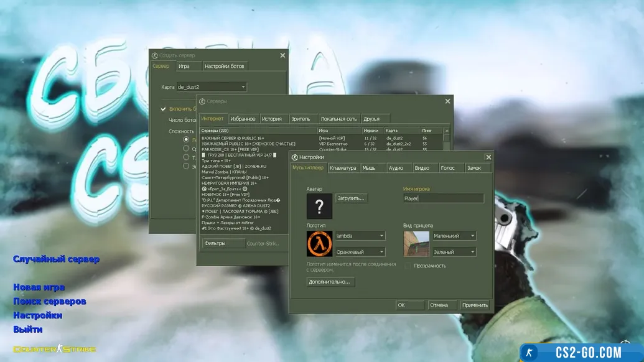The image size is (644, 362).
Task: Open the Избранное tab in server browser
Action: click(243, 119)
